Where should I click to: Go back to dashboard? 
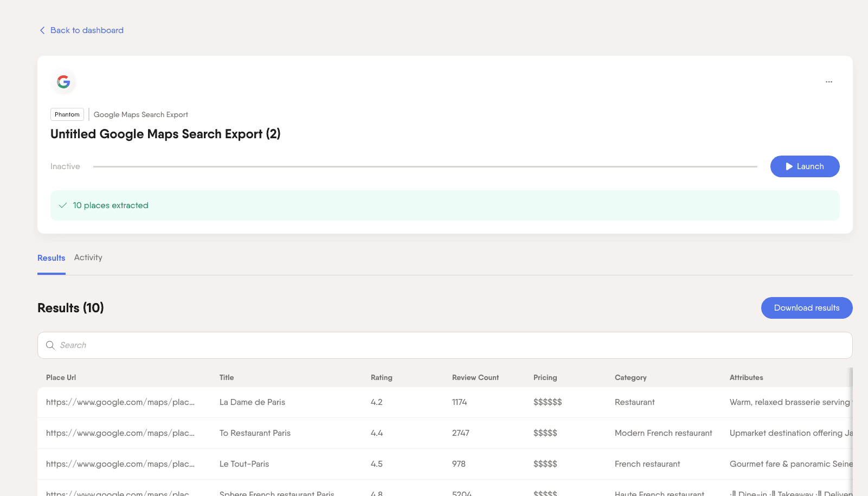pyautogui.click(x=87, y=30)
